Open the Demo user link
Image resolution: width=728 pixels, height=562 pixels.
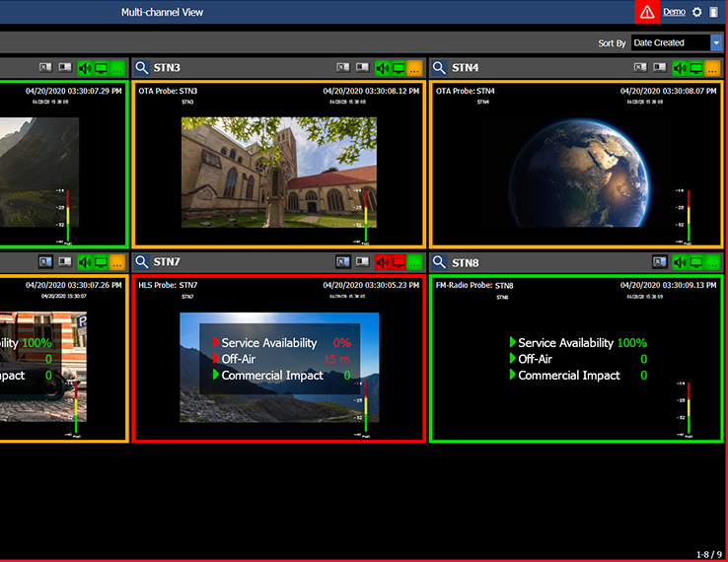click(x=674, y=12)
